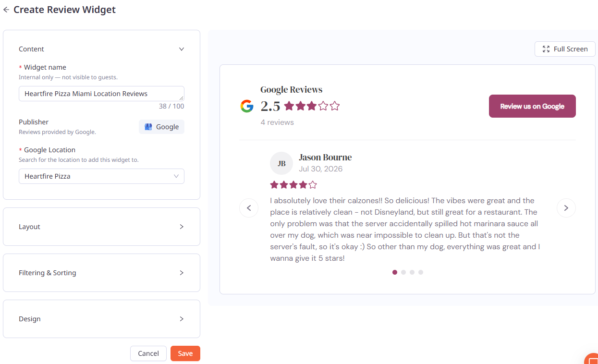Screen dimensions: 598x364
Task: Save the review widget
Action: pos(185,353)
